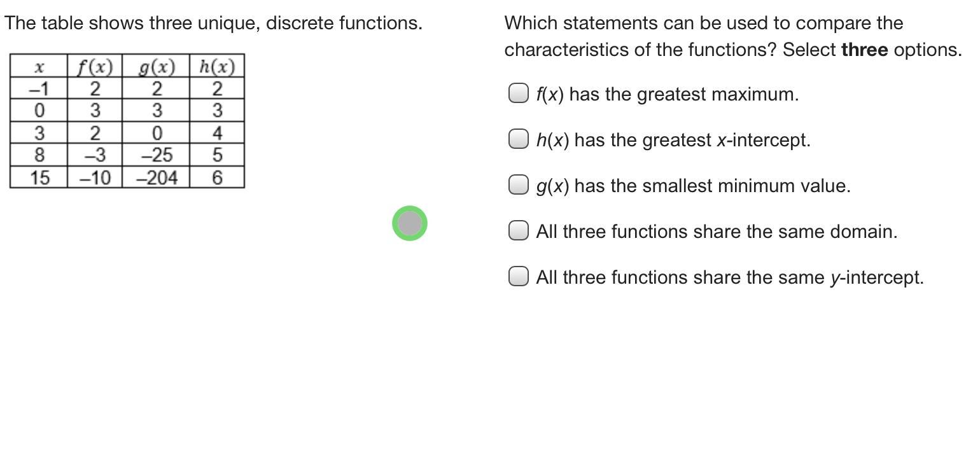980x465 pixels.
Task: Click the table cell containing –25
Action: 156,155
